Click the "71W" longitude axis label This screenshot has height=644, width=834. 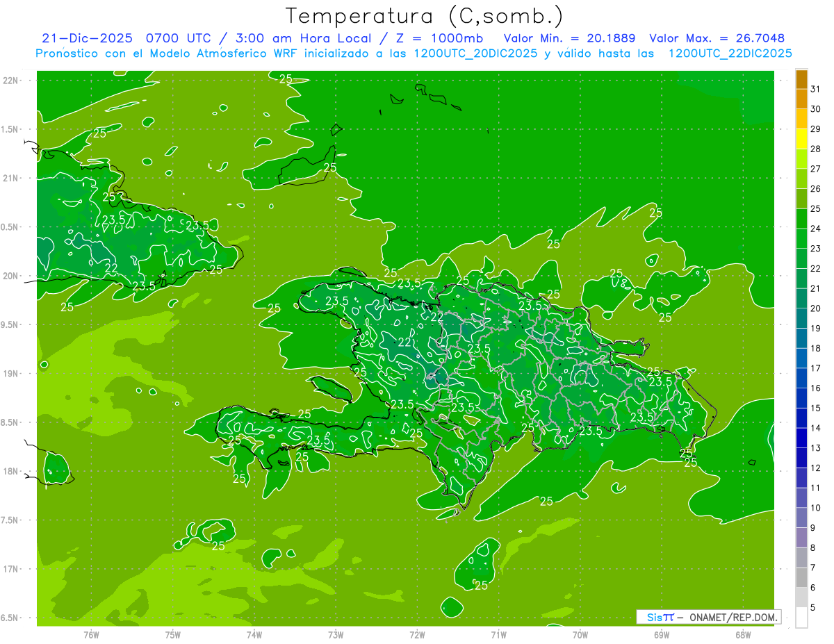click(x=498, y=635)
